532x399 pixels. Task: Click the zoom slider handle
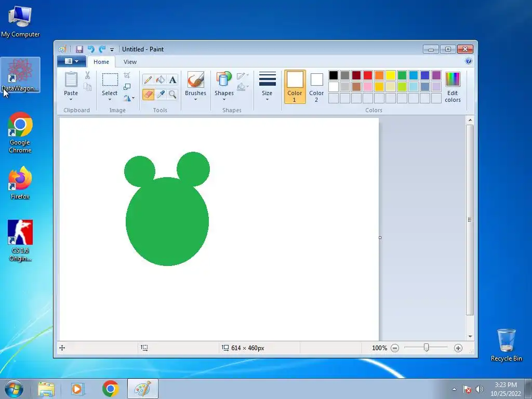click(426, 348)
